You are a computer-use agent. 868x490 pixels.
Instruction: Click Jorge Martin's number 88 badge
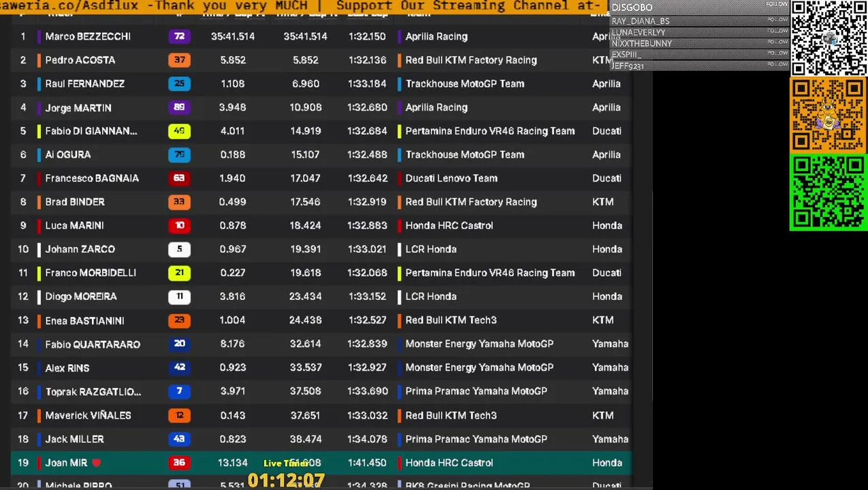point(179,108)
